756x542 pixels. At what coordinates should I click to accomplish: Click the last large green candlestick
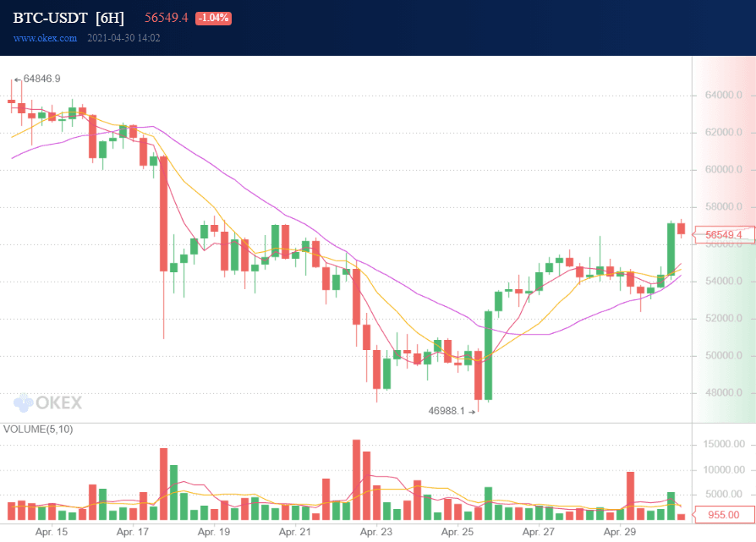click(x=671, y=249)
